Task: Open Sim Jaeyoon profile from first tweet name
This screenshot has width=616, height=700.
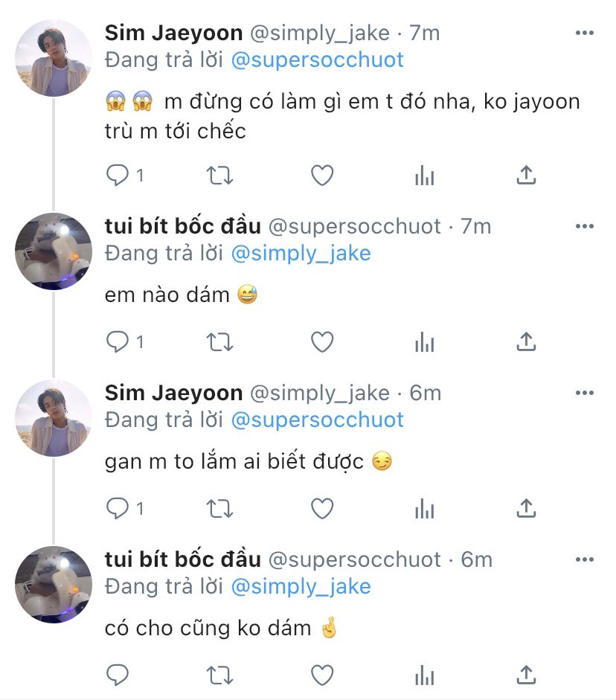Action: 174,33
